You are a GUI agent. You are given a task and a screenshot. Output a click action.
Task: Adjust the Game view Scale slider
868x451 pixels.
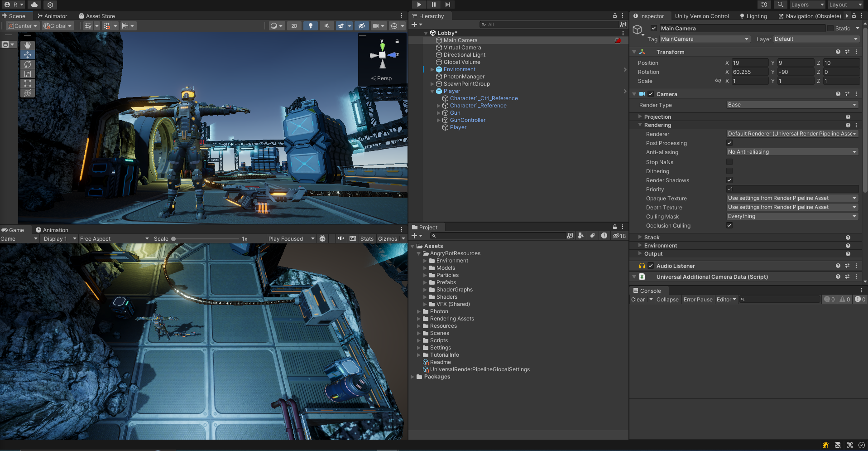pos(173,239)
